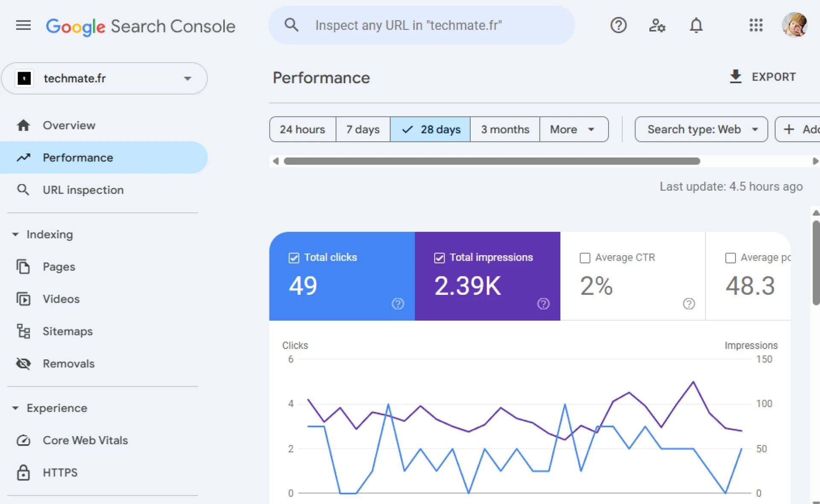The width and height of the screenshot is (820, 504).
Task: Open users and permissions settings icon
Action: 657,26
